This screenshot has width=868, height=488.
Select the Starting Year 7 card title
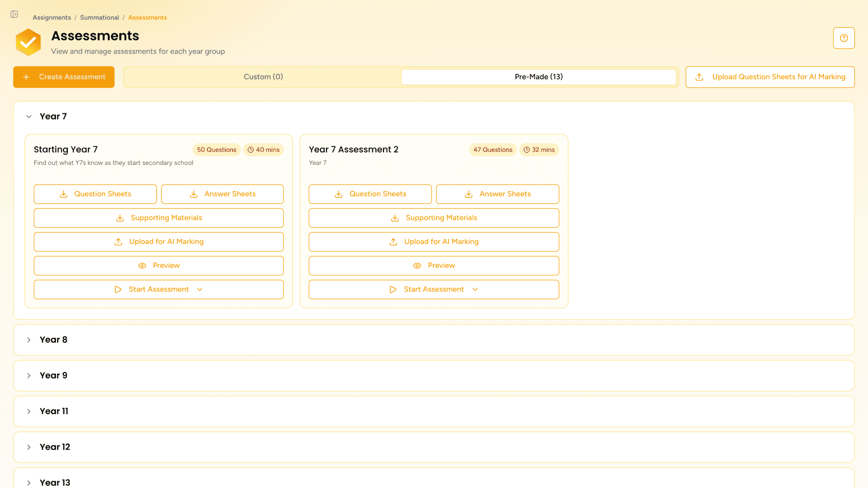click(x=66, y=150)
